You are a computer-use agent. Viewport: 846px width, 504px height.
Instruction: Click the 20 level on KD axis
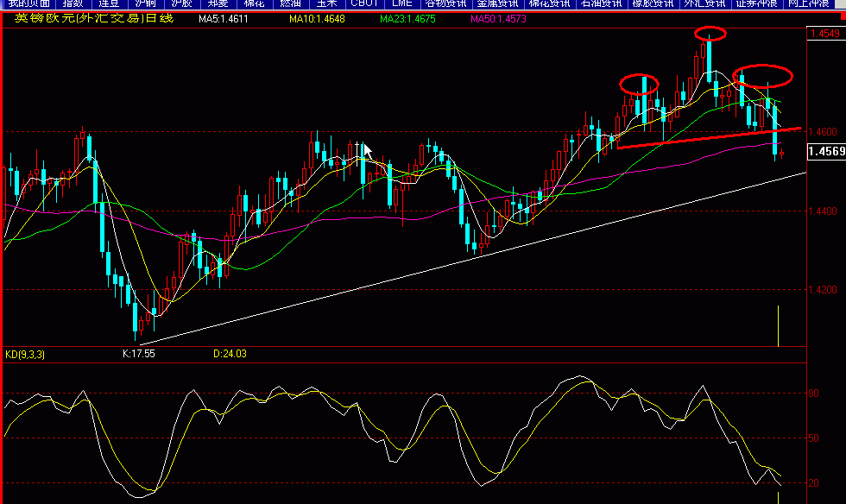(x=813, y=483)
